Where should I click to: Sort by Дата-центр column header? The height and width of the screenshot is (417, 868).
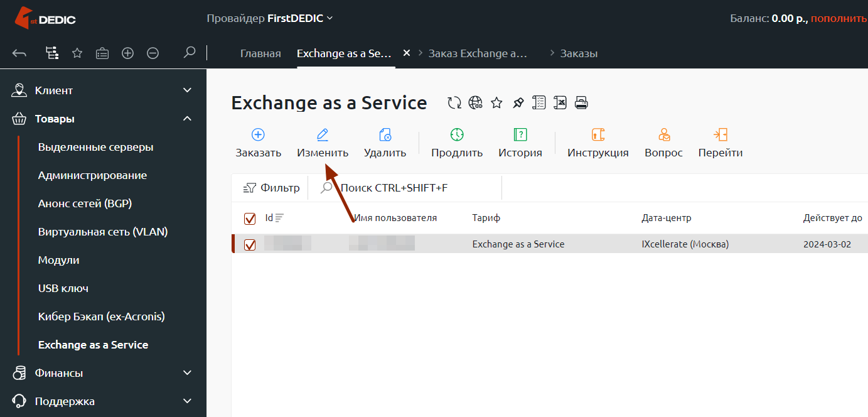[x=666, y=218]
